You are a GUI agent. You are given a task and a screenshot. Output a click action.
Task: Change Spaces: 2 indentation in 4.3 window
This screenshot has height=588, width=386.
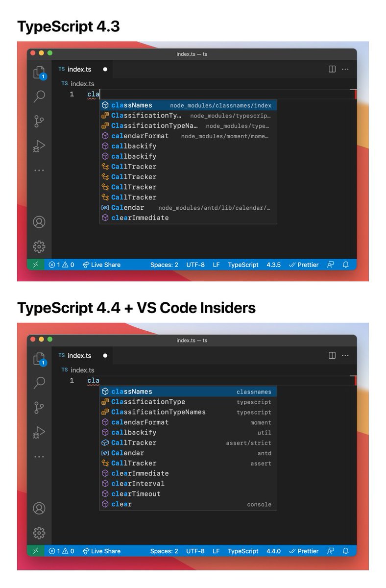[164, 265]
